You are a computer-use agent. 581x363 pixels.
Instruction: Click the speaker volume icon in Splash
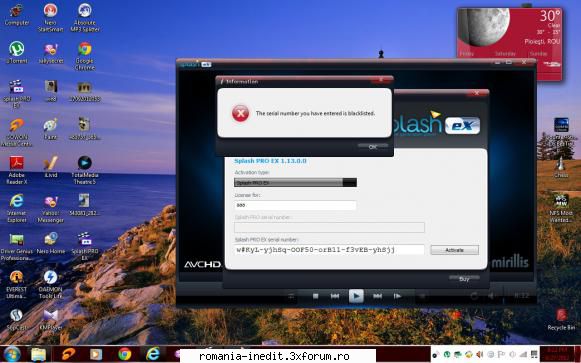(491, 296)
